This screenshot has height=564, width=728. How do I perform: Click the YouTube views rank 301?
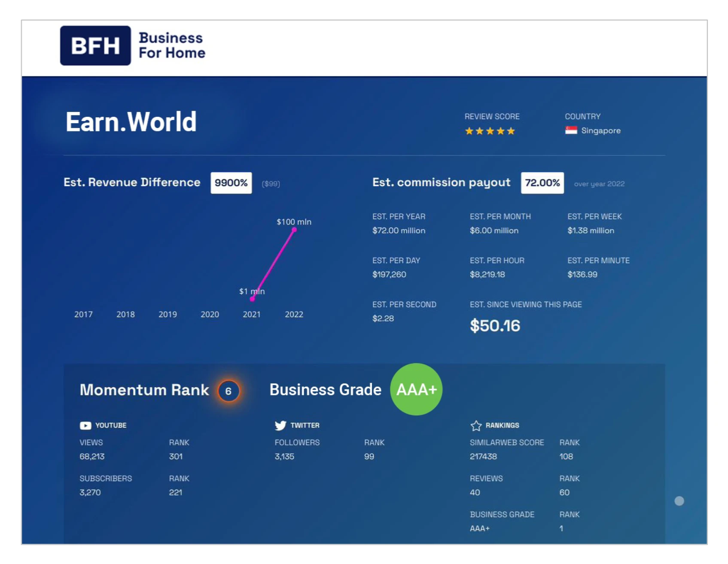[x=176, y=456]
